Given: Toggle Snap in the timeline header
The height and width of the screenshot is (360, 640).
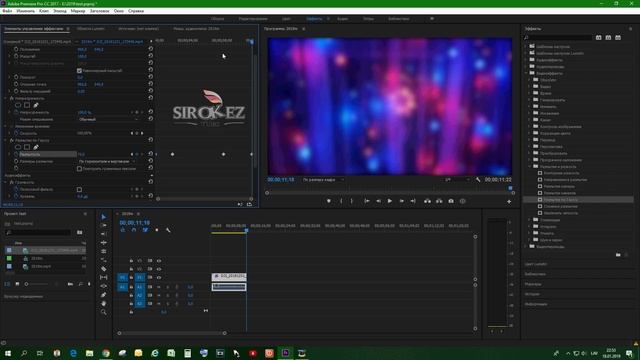Looking at the screenshot, I should tap(134, 230).
